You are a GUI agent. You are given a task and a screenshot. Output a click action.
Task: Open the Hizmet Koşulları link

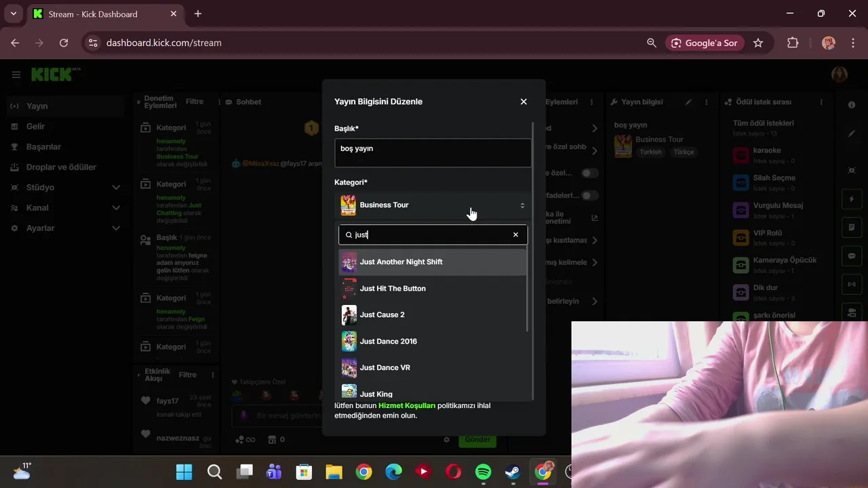tap(407, 405)
